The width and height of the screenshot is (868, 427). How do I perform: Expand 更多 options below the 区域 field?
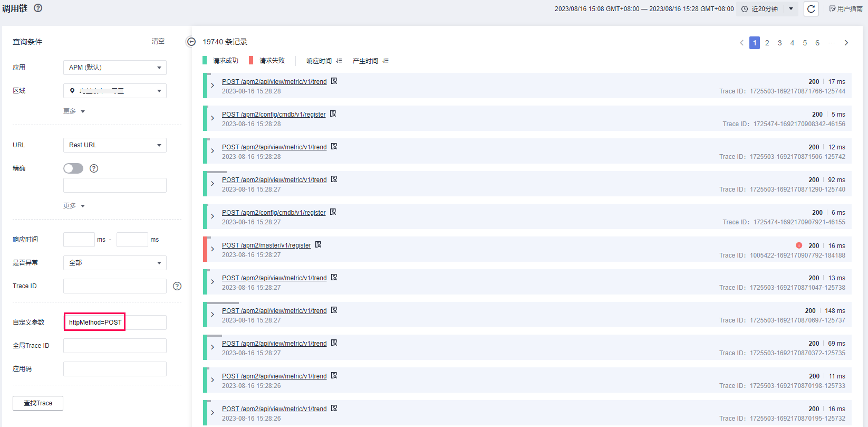[x=74, y=111]
